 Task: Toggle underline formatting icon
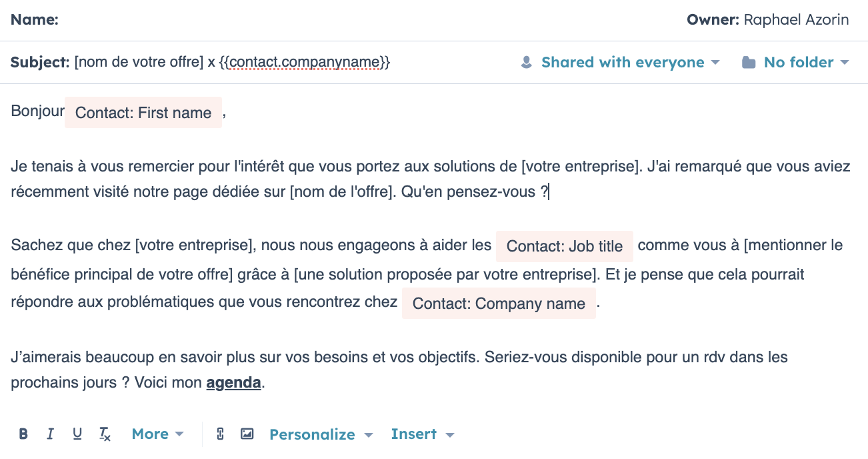point(77,434)
